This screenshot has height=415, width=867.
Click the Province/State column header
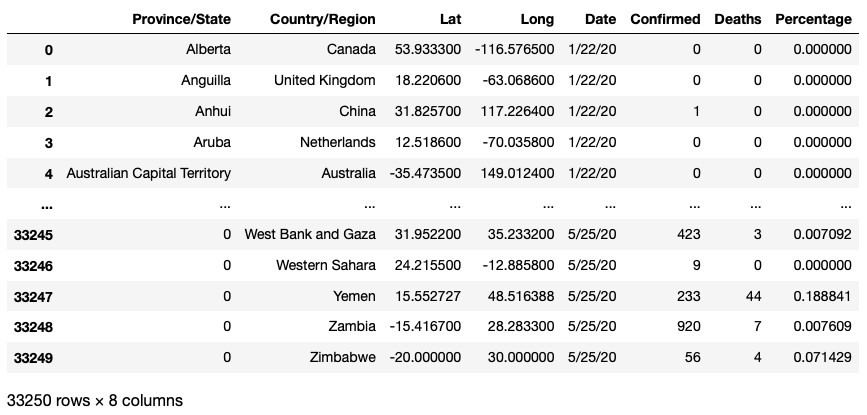coord(181,19)
